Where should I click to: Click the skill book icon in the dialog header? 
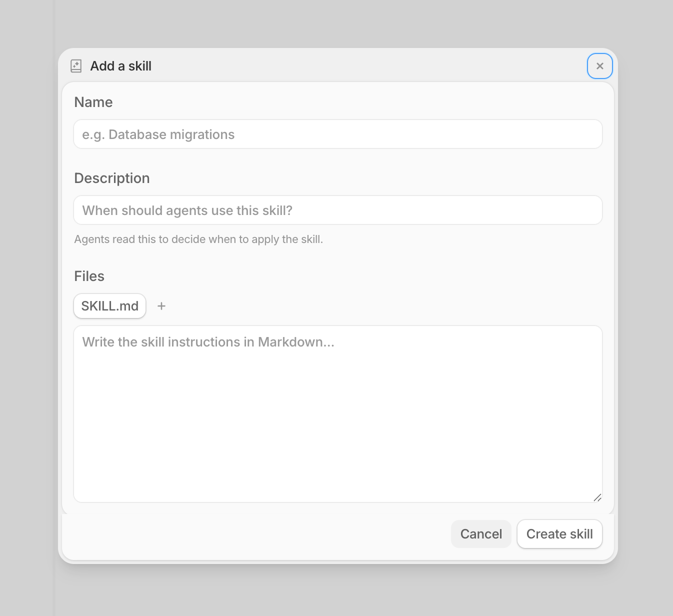(76, 66)
